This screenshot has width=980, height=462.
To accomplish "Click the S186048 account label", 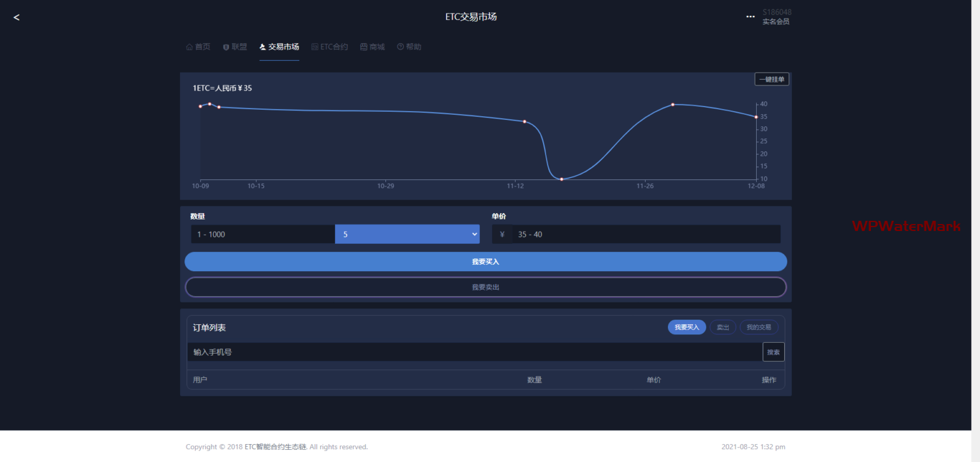I will (776, 12).
